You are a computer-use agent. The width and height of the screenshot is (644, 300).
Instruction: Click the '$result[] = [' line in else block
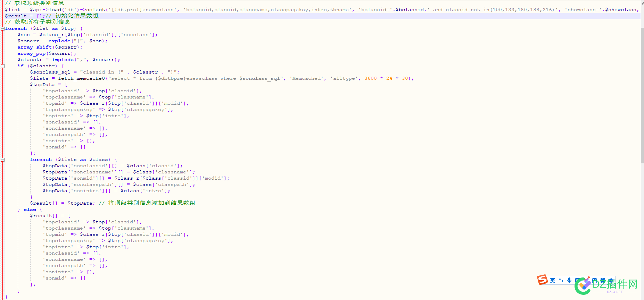[x=50, y=216]
